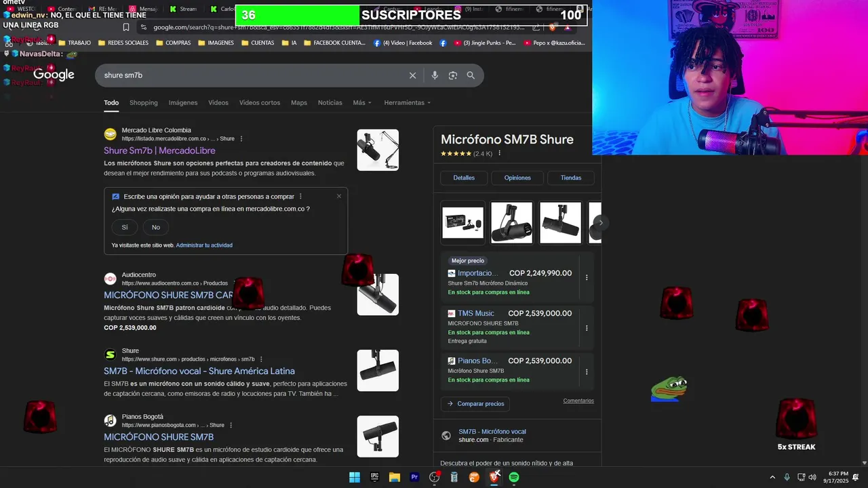This screenshot has height=488, width=868.
Task: Focus the 'shure sm7b' search field
Action: pyautogui.click(x=251, y=75)
